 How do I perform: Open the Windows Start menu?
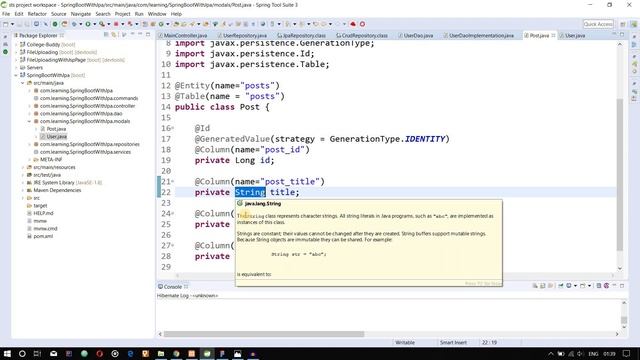pyautogui.click(x=7, y=353)
